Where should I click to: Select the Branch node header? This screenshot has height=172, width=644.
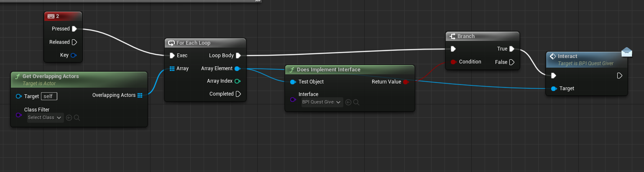coord(483,36)
